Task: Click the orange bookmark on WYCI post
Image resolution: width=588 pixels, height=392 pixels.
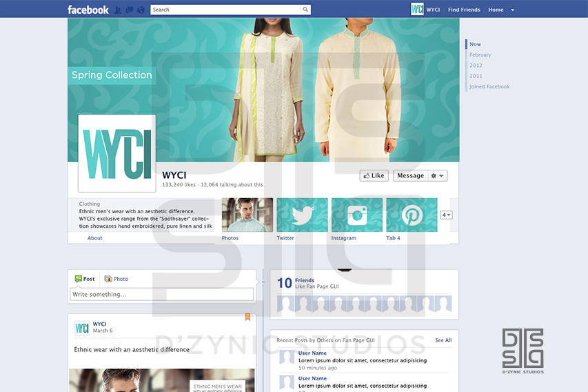Action: point(247,317)
